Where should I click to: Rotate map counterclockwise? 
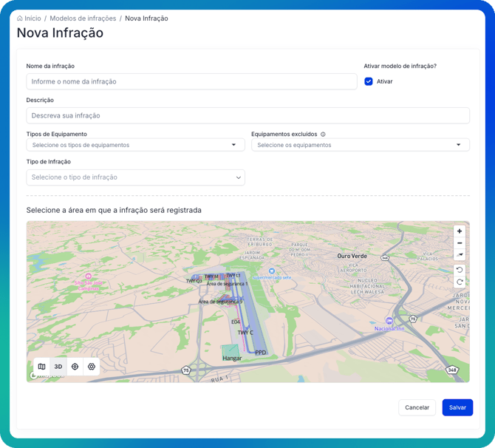pyautogui.click(x=460, y=270)
